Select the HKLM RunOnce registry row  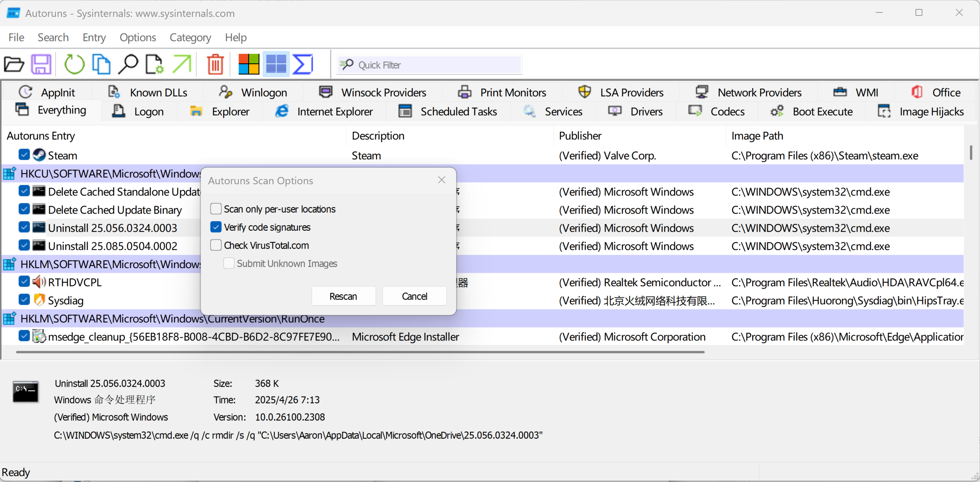coord(482,318)
